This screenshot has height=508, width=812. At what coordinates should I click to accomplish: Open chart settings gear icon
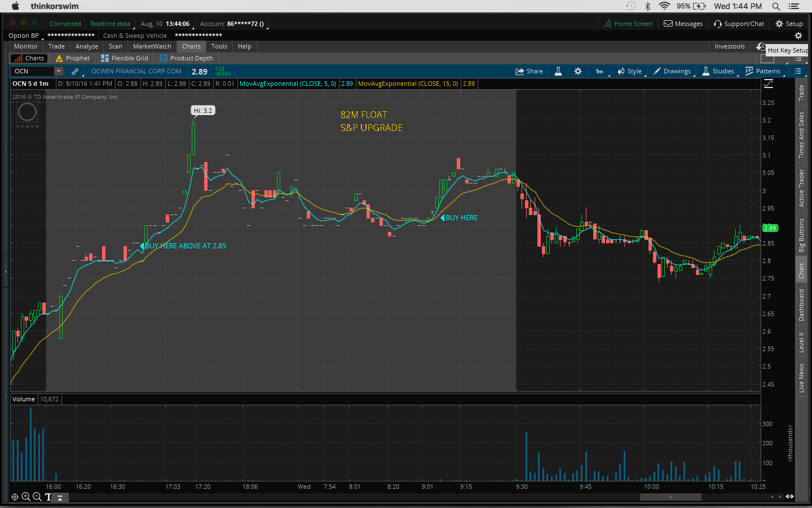[x=578, y=71]
